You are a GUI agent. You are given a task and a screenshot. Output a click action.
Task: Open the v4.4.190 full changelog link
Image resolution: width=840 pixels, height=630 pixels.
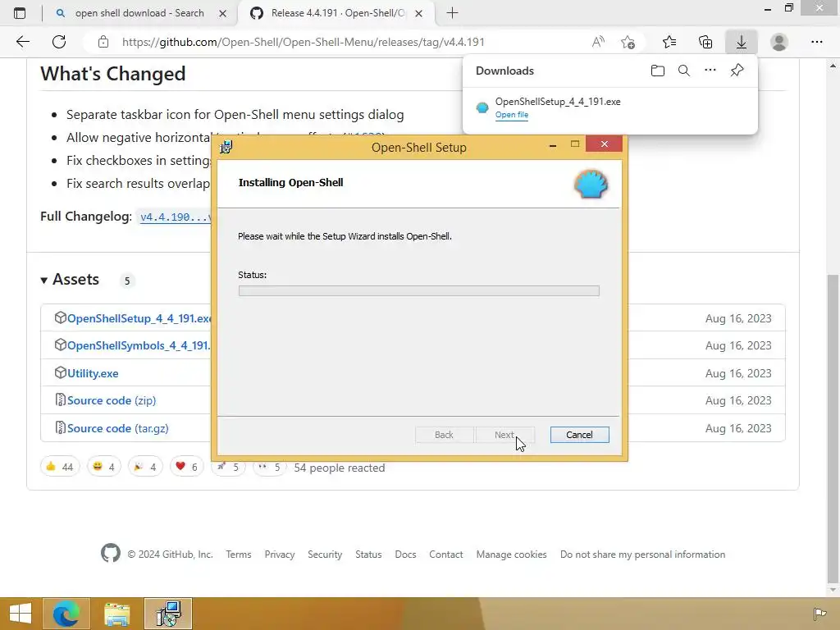[x=176, y=217]
